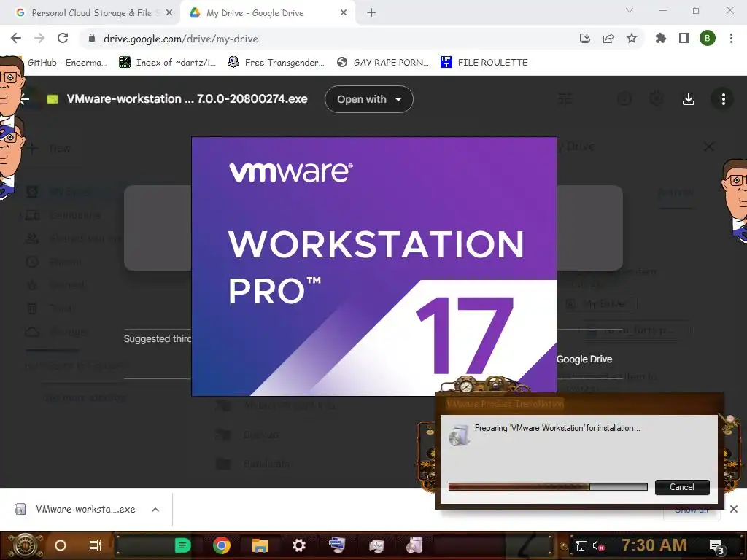
Task: Open File Explorer from taskbar
Action: coord(260,545)
